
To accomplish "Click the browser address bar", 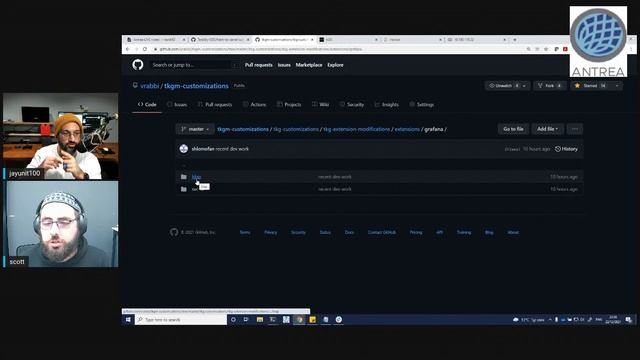I will [x=339, y=49].
